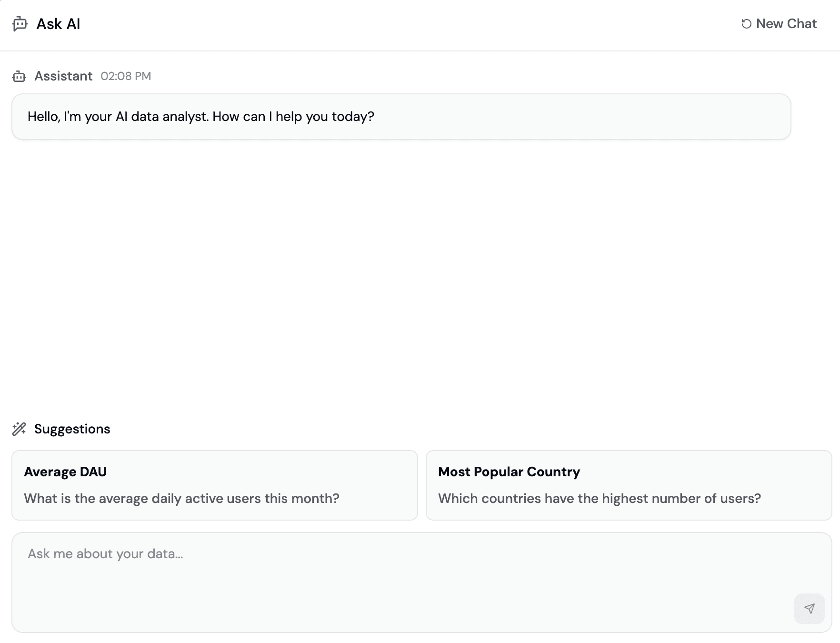Click the 02:08 PM timestamp
Image resolution: width=840 pixels, height=643 pixels.
click(x=125, y=76)
